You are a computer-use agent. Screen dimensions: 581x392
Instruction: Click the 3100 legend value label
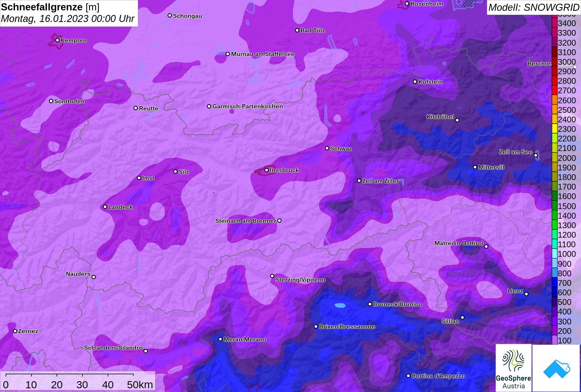567,52
